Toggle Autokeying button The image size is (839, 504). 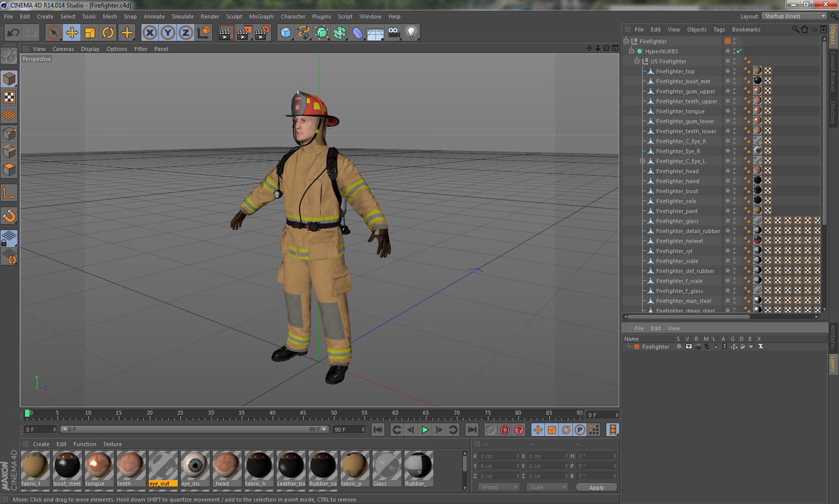point(505,430)
